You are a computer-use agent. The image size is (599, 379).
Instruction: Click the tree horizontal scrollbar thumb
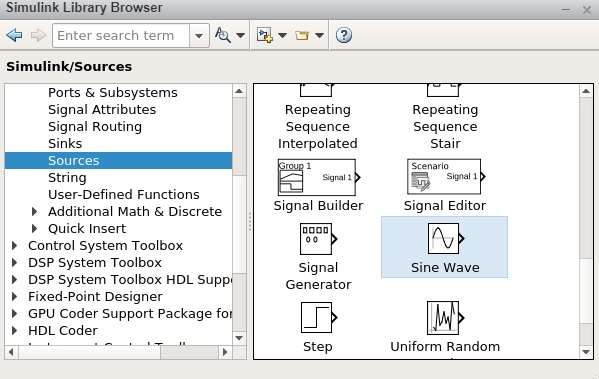point(89,352)
